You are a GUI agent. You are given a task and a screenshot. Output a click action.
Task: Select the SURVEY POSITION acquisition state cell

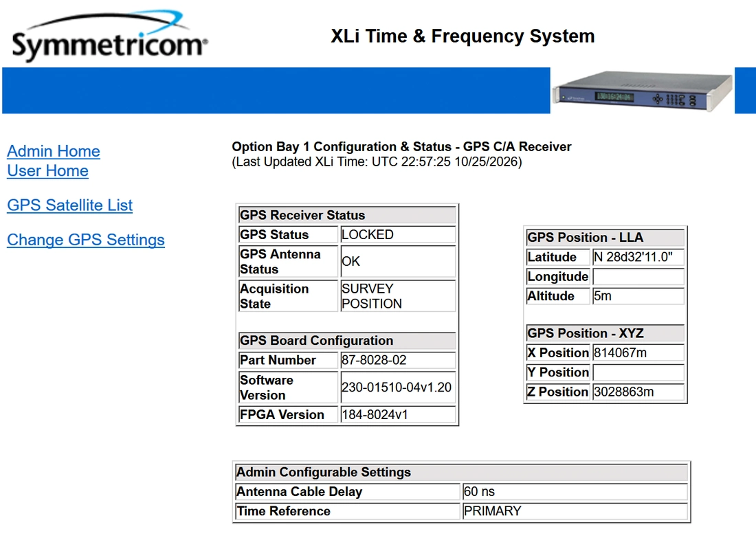398,296
